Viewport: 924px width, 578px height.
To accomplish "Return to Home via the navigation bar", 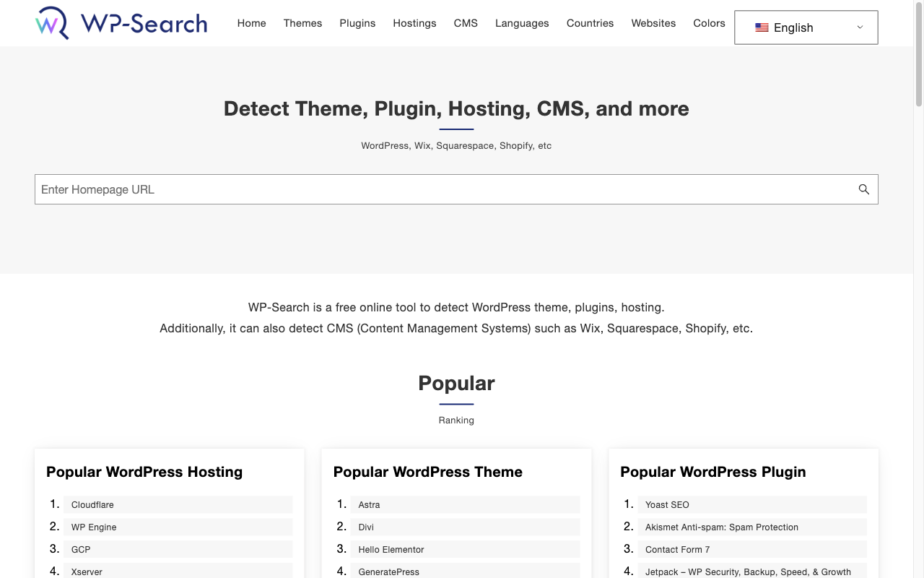I will coord(251,23).
